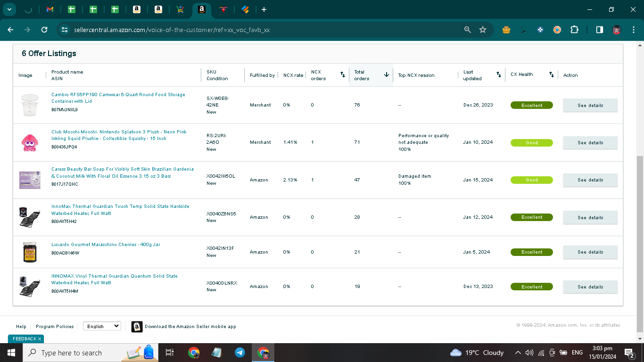Open the Amazon Seller app icon in footer
The height and width of the screenshot is (362, 644).
pyautogui.click(x=137, y=326)
